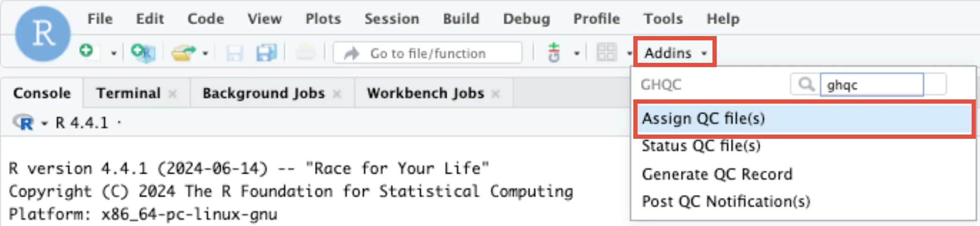Click the New File plus icon
This screenshot has width=980, height=226.
point(87,51)
